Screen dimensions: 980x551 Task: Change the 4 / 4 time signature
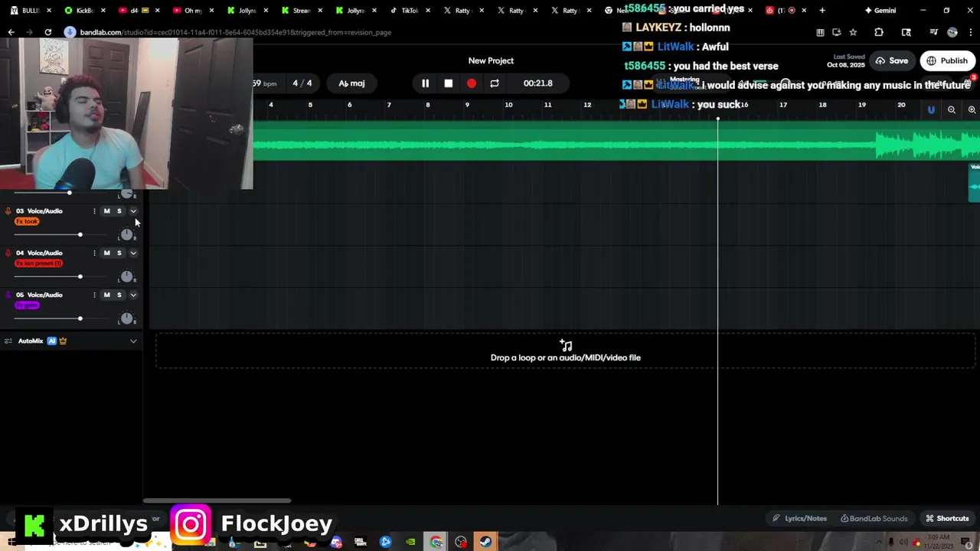302,83
